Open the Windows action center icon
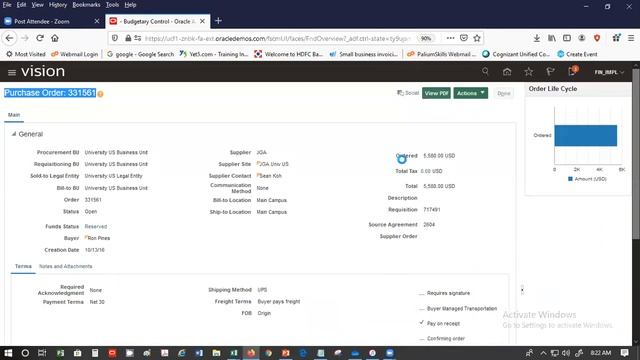 pos(624,353)
